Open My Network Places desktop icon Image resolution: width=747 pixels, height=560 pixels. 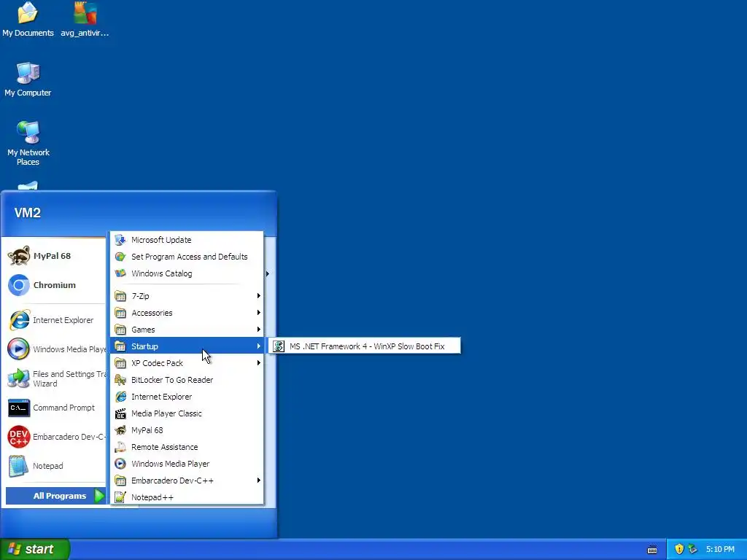tap(28, 143)
